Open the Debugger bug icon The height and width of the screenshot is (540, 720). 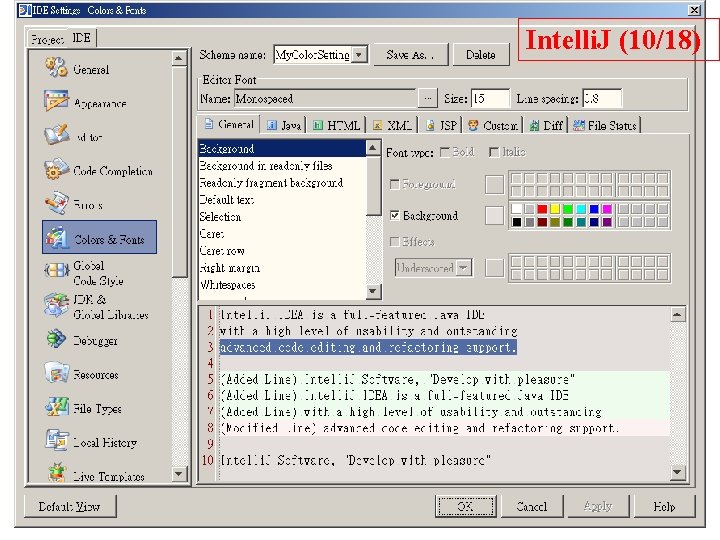56,339
